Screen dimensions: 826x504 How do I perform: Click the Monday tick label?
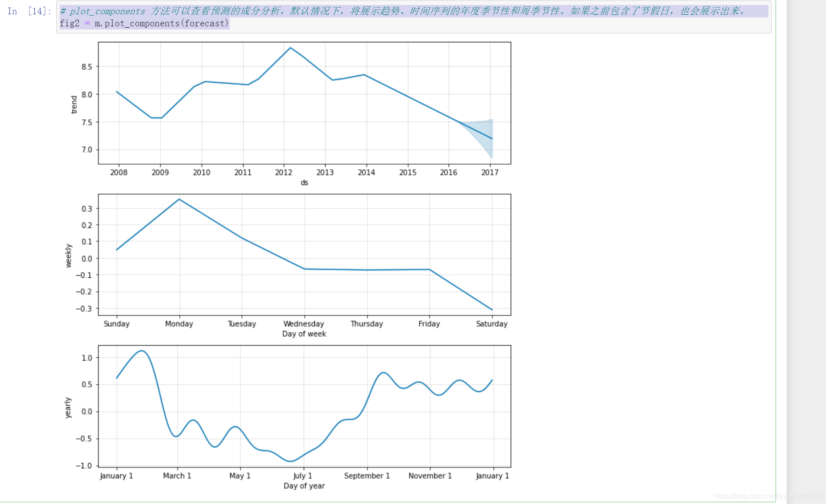point(179,324)
